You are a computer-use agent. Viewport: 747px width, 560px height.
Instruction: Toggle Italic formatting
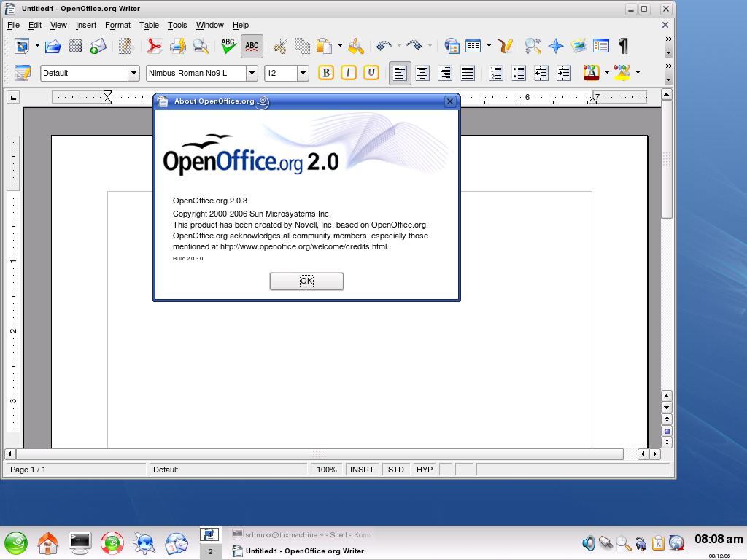(x=348, y=73)
